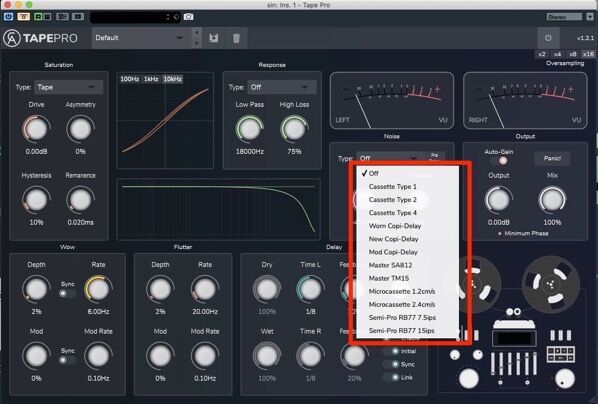
Task: Toggle the Delay Sync switch
Action: coord(391,364)
